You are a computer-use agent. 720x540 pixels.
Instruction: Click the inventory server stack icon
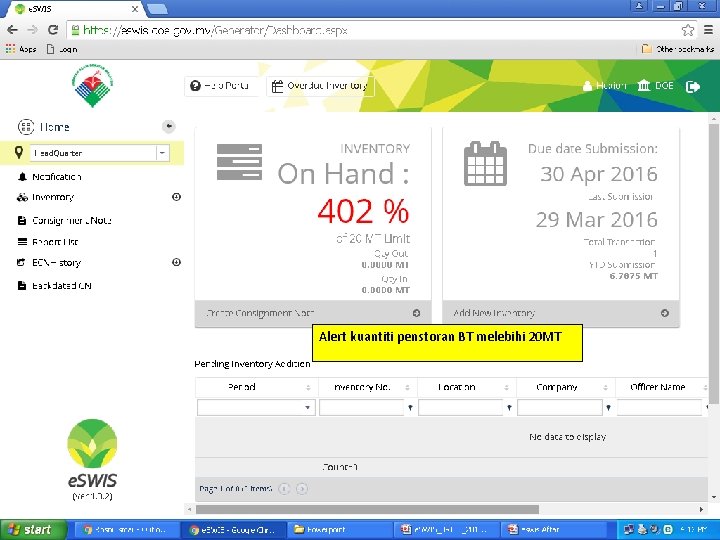pos(239,162)
